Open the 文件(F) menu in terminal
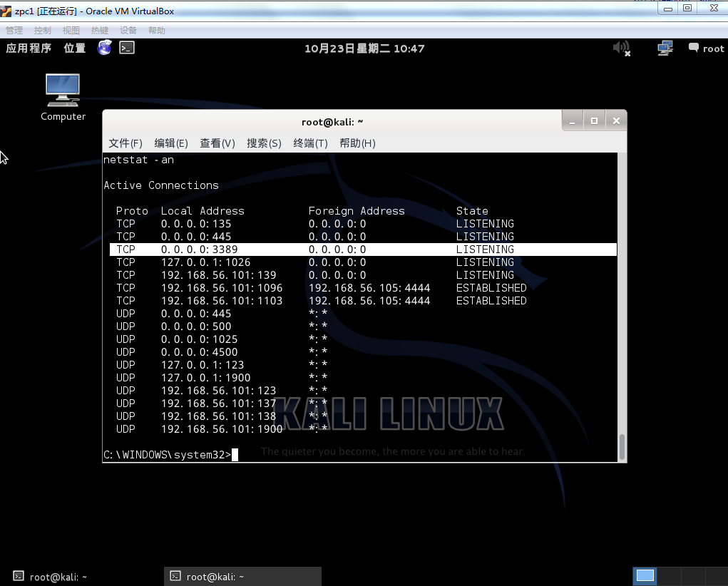 click(x=125, y=143)
